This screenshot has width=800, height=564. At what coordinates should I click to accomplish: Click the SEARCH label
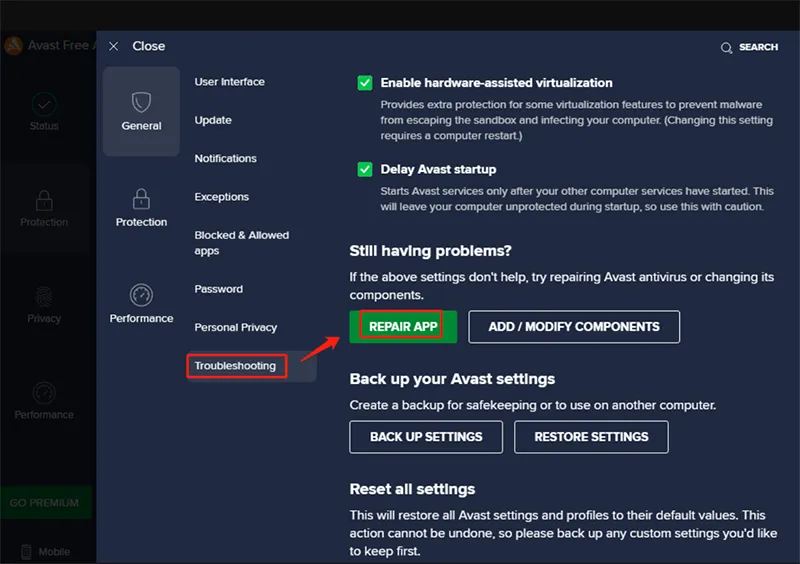tap(759, 47)
